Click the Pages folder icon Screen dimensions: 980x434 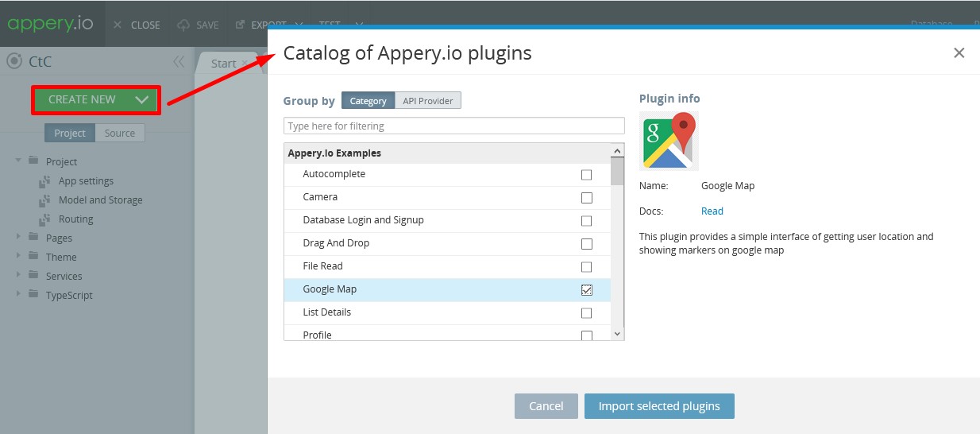coord(33,237)
